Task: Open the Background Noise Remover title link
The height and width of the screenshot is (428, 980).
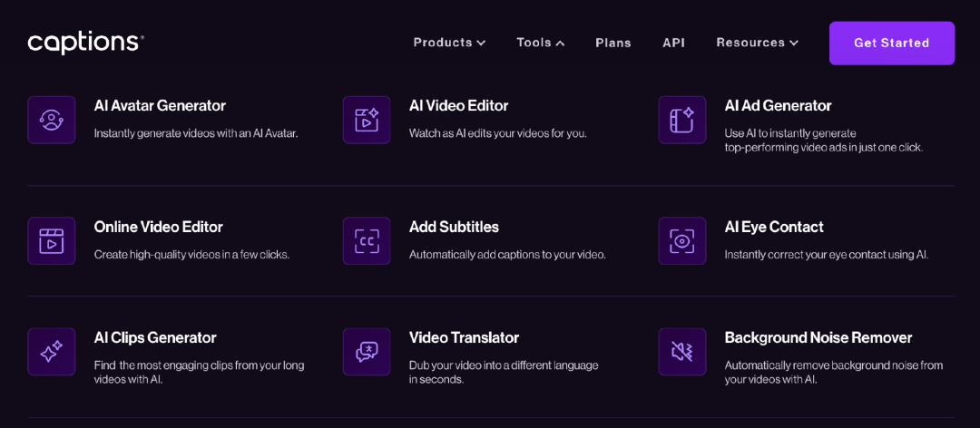Action: tap(818, 338)
